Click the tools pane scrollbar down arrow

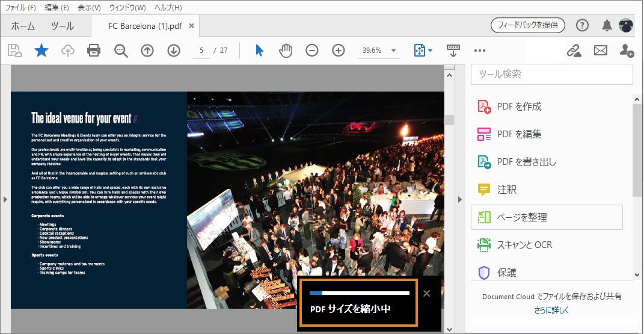[x=637, y=275]
